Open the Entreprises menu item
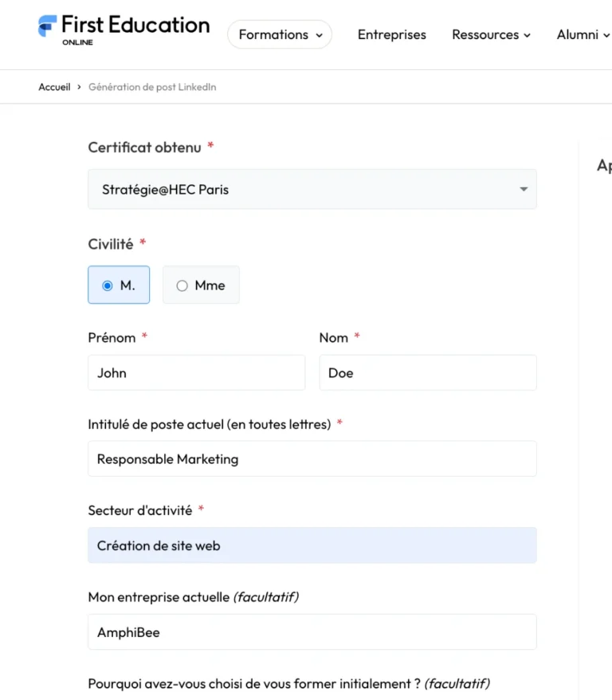The height and width of the screenshot is (700, 612). [391, 34]
